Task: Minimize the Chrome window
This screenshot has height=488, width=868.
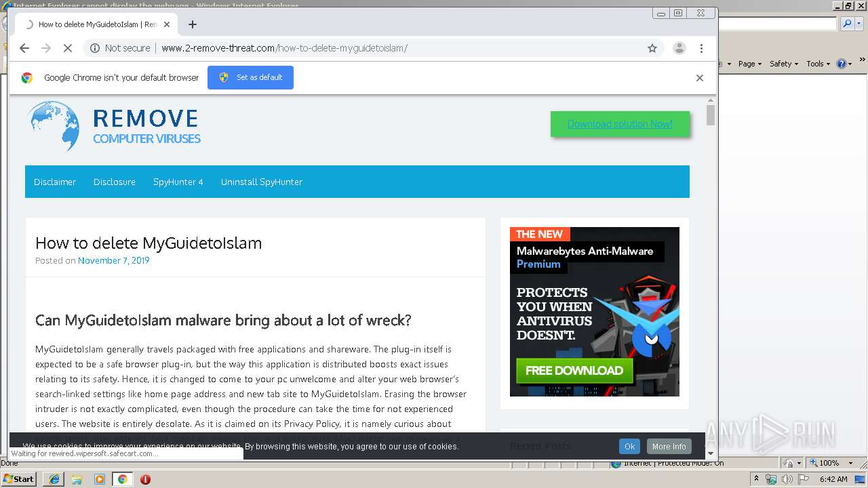Action: pyautogui.click(x=661, y=13)
